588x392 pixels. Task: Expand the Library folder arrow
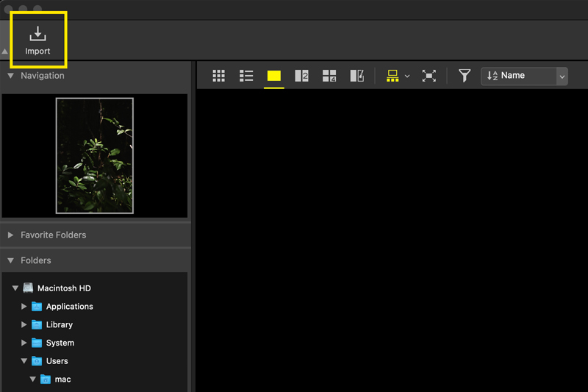point(24,324)
